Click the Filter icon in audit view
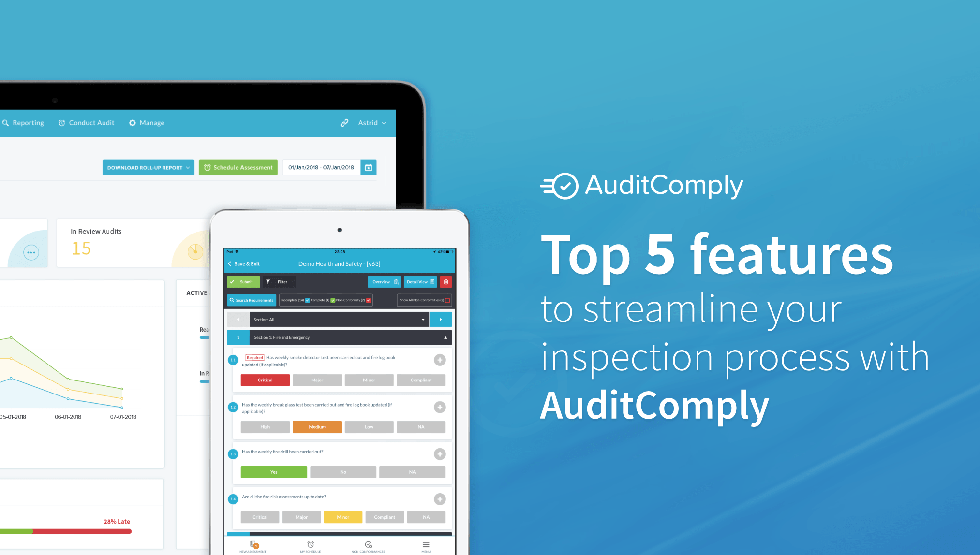980x555 pixels. coord(268,282)
